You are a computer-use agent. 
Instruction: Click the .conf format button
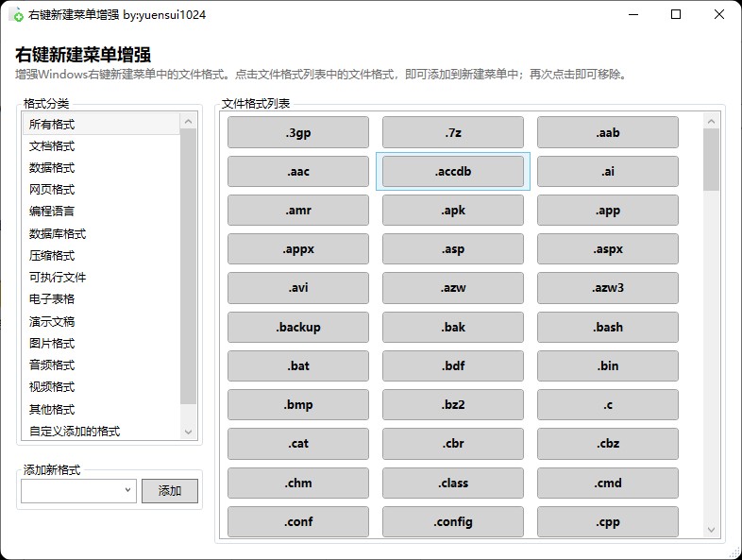(298, 521)
